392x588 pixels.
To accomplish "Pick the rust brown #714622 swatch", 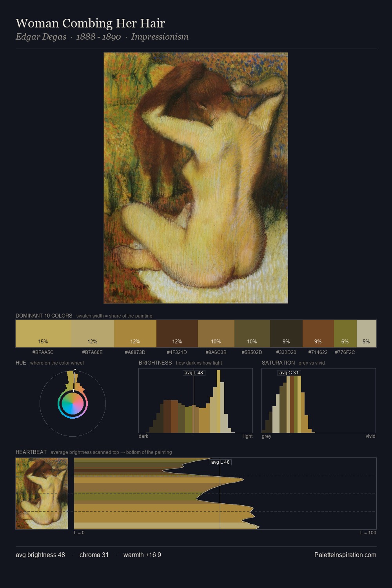I will pyautogui.click(x=318, y=334).
